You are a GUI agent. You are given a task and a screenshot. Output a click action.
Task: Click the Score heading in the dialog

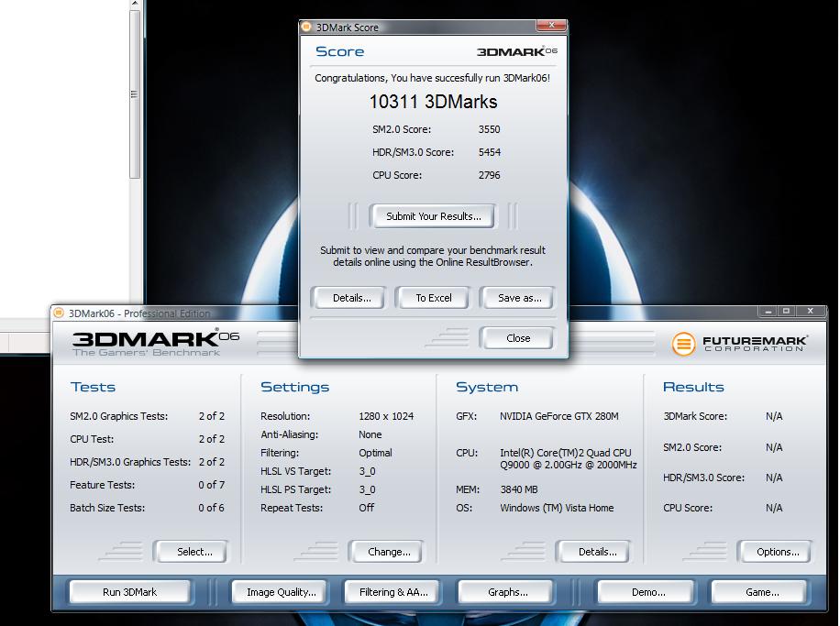339,51
